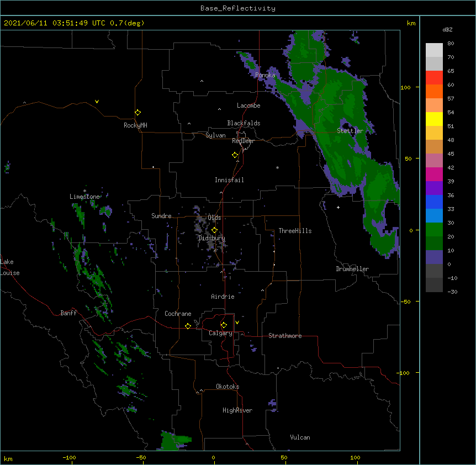Click the Vulcan town label
This screenshot has height=465, width=476.
300,437
